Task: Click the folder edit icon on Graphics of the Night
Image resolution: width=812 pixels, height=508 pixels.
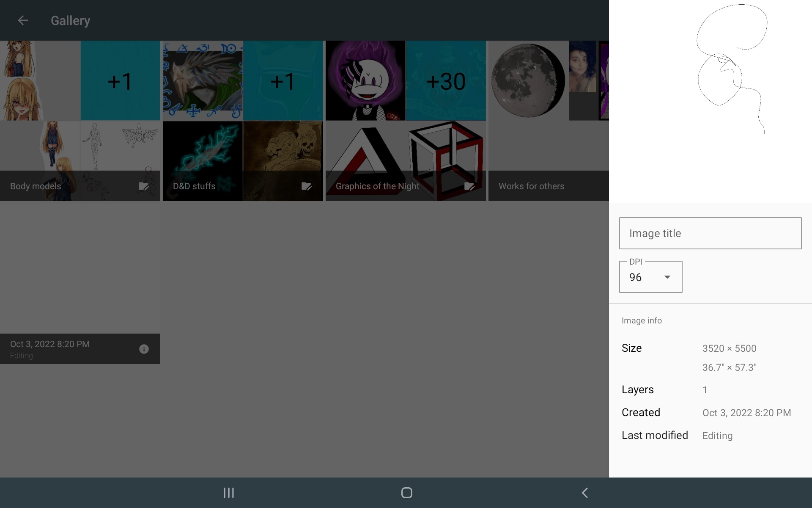Action: (x=469, y=186)
